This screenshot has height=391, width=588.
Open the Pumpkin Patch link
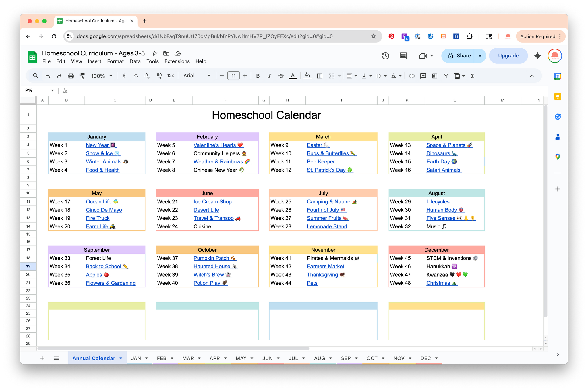point(211,258)
